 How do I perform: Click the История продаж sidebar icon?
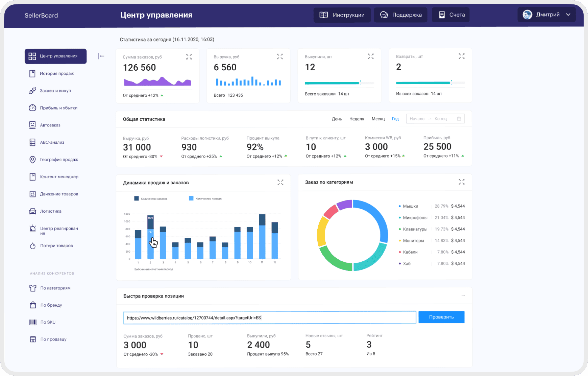coord(32,73)
